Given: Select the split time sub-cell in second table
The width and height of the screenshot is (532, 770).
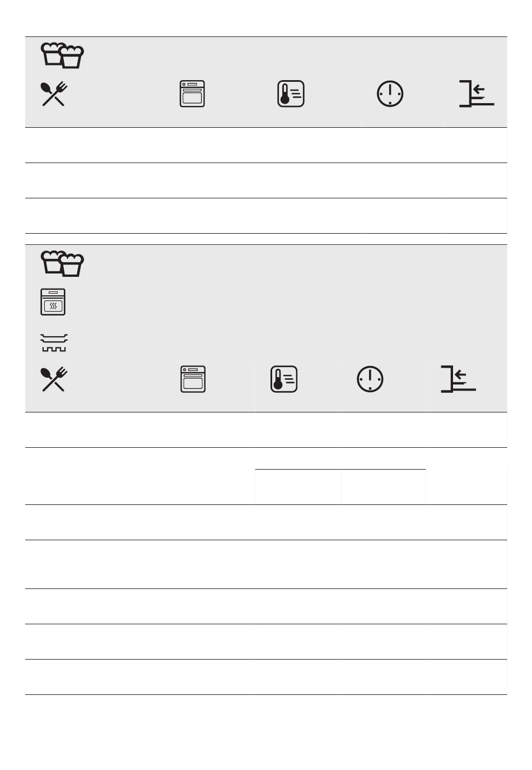Looking at the screenshot, I should (384, 487).
